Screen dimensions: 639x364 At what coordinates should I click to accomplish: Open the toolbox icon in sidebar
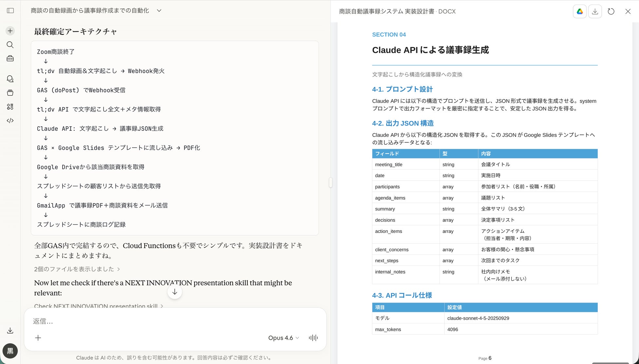pyautogui.click(x=10, y=59)
